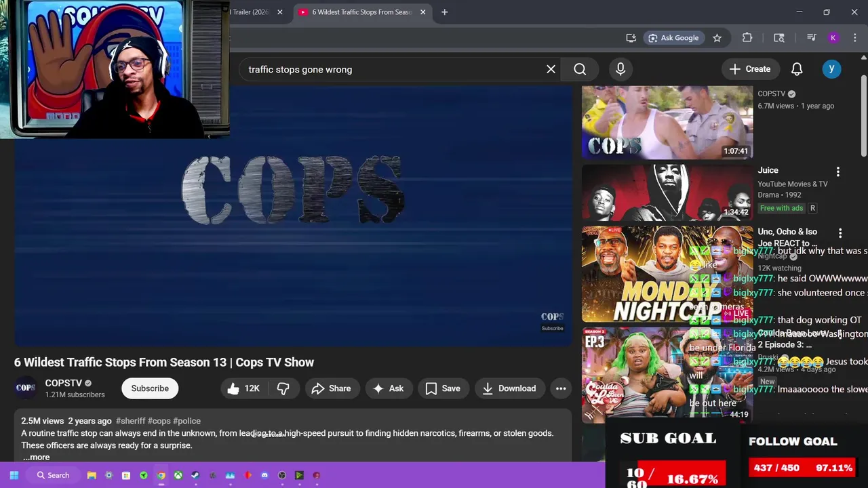Open the media controls icon in Chrome

pos(811,38)
